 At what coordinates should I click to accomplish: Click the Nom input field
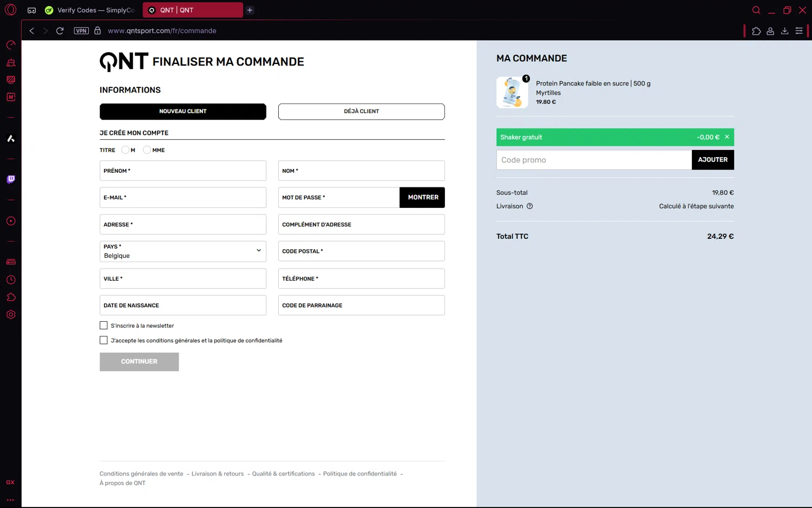pyautogui.click(x=362, y=171)
